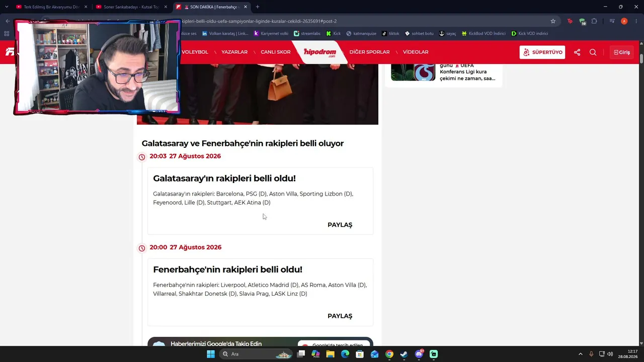Open the Volkan karataş LinkedIn bookmark
The image size is (644, 362).
[225, 34]
